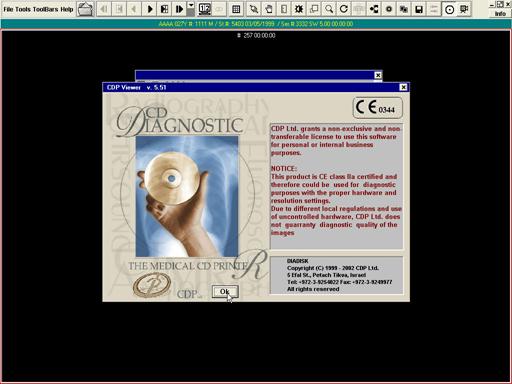
Task: Click the play forward arrow
Action: point(150,9)
